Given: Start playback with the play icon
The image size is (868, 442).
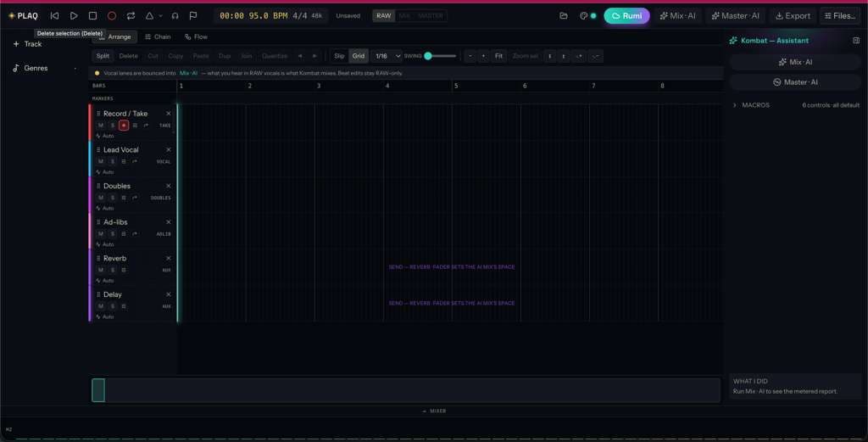Looking at the screenshot, I should tap(74, 16).
